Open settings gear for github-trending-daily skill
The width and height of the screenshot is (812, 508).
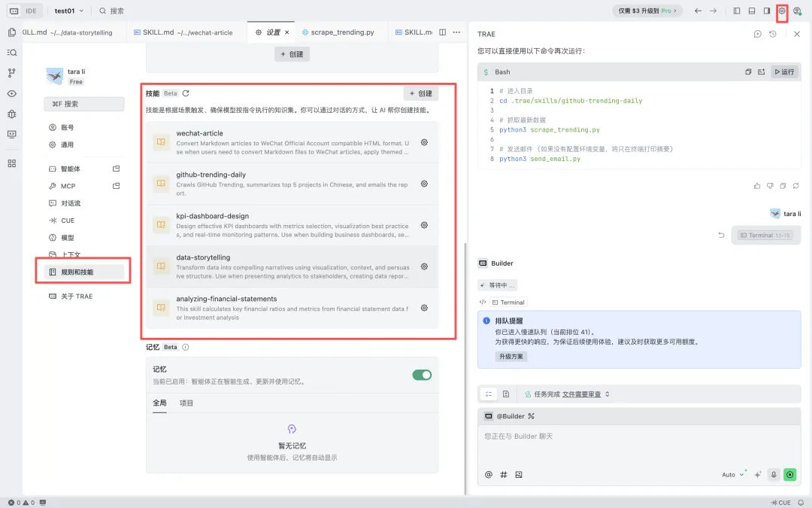click(x=424, y=184)
